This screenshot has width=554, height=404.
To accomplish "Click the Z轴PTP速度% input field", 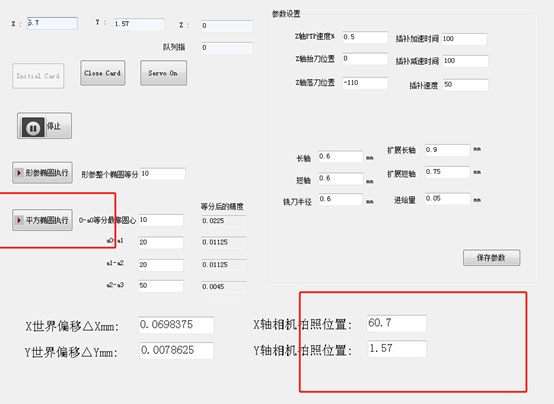I will [365, 37].
